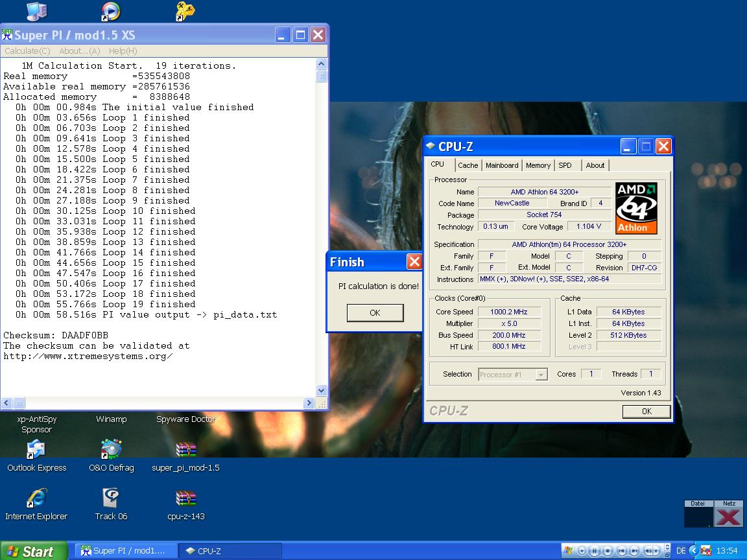Activate CPU-Z taskbar button

click(x=231, y=551)
